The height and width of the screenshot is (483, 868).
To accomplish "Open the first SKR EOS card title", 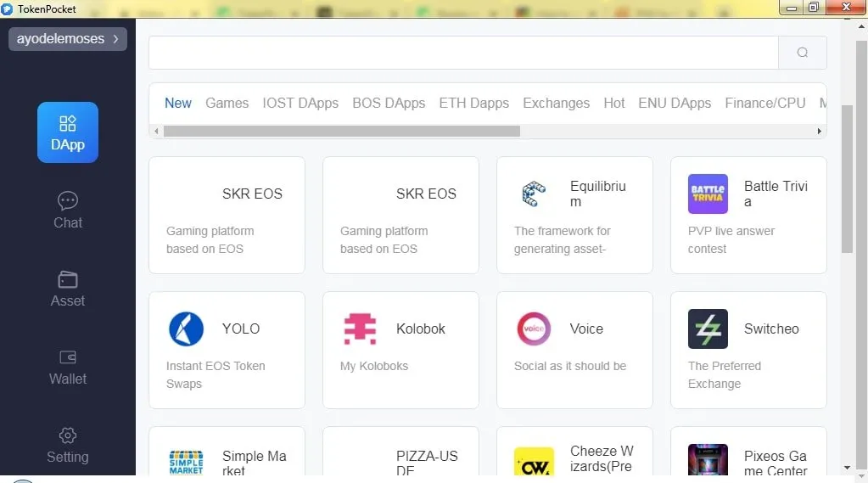I will point(253,194).
